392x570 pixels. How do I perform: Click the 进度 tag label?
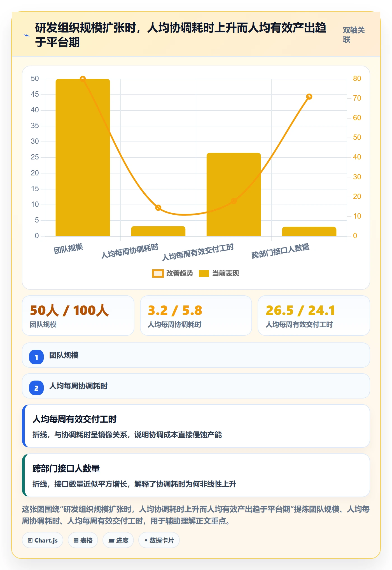[x=122, y=541]
